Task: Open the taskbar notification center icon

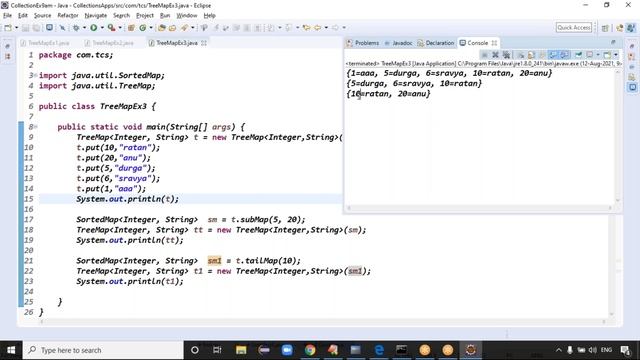Action: (x=625, y=350)
